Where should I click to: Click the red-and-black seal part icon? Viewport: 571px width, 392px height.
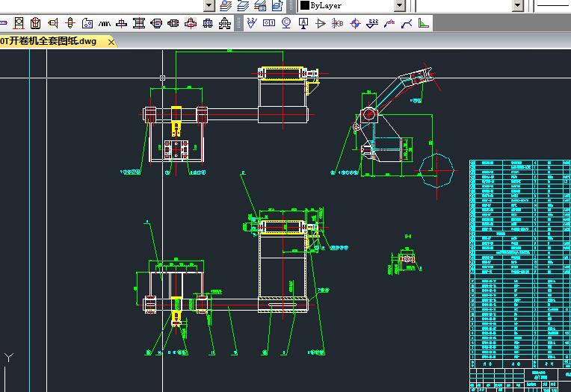click(36, 23)
